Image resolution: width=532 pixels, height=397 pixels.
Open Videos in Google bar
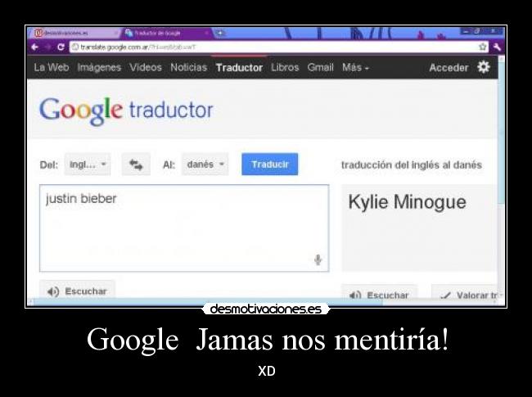pos(146,67)
